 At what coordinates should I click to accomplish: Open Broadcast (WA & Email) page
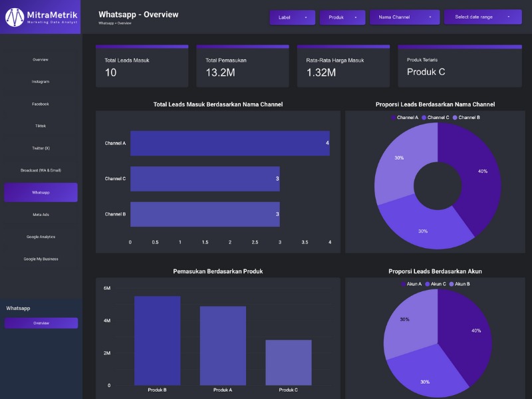[41, 170]
